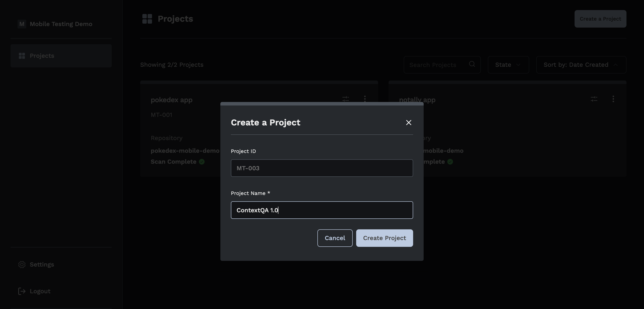This screenshot has height=309, width=644.
Task: Click the Create Project button
Action: coord(384,238)
